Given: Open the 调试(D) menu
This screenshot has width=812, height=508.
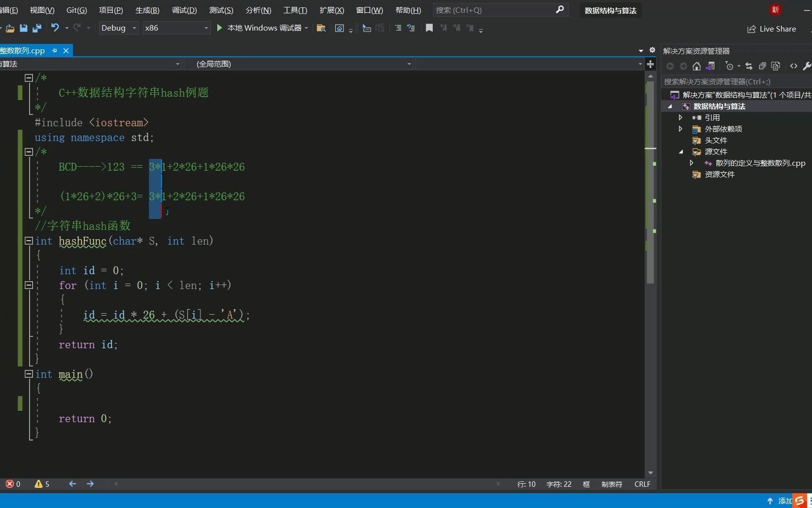Looking at the screenshot, I should [x=184, y=10].
